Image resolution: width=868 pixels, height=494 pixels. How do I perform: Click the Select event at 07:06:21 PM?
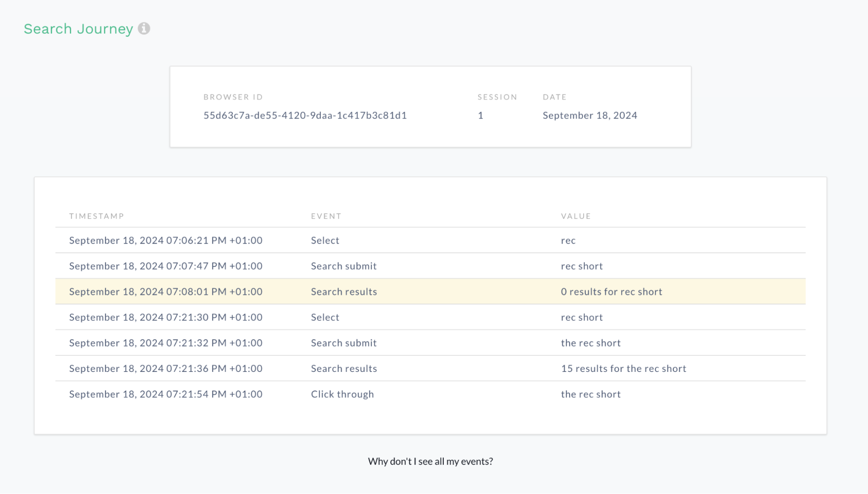(x=325, y=241)
